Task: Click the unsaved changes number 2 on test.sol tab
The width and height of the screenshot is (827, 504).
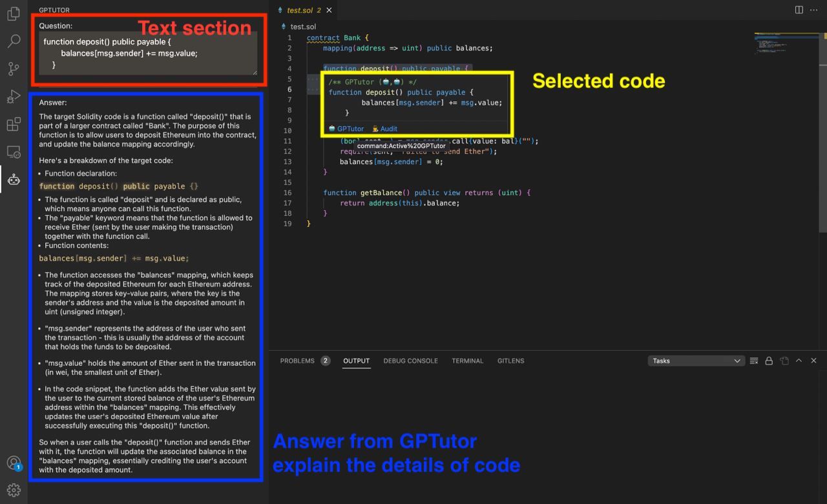Action: 319,10
